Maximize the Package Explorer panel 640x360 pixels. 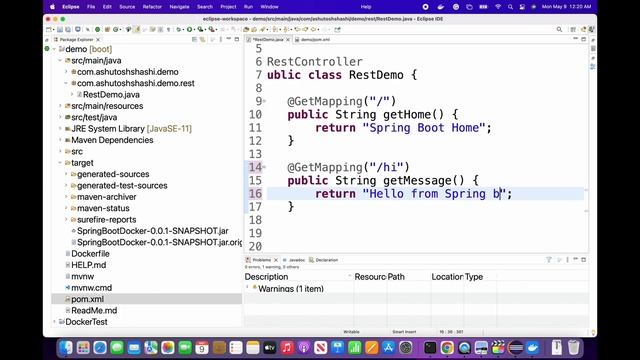tap(237, 39)
